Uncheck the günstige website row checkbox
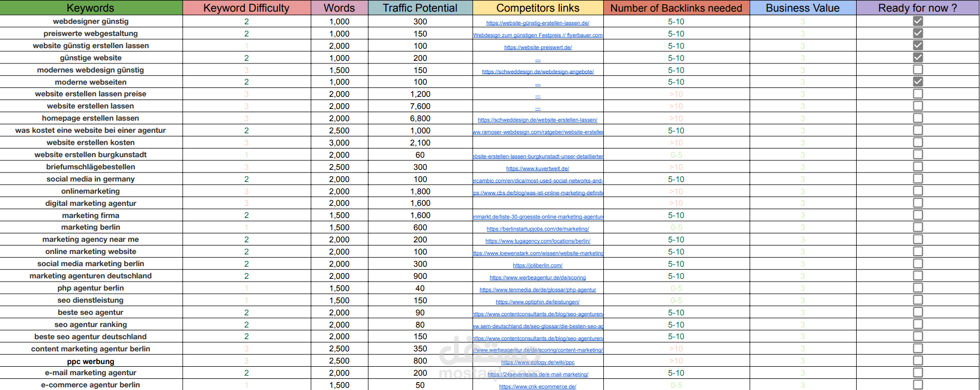The image size is (980, 390). [918, 58]
